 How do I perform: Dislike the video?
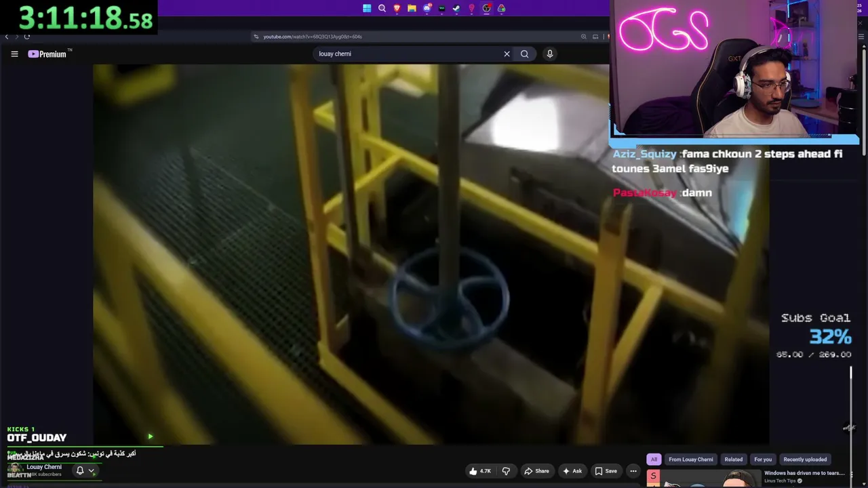coord(506,471)
